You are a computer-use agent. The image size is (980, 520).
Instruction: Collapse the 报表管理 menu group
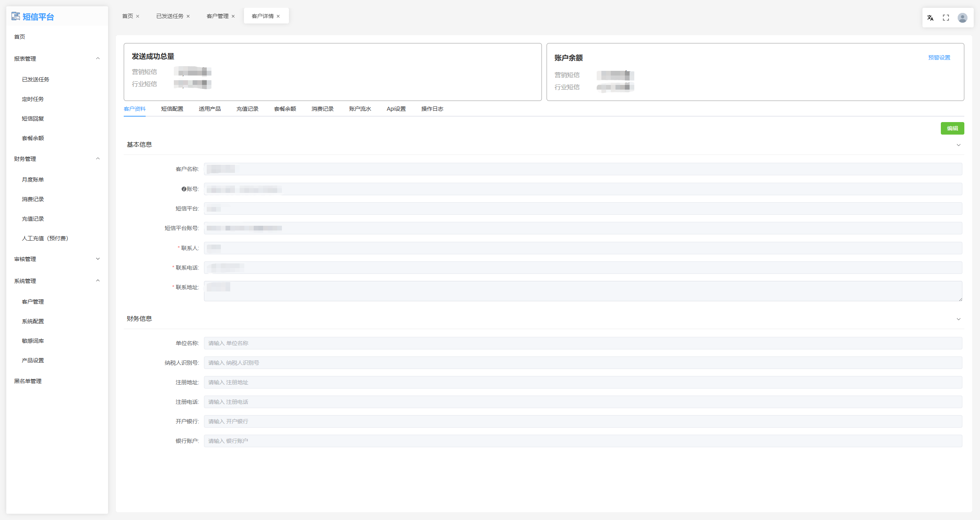[98, 58]
